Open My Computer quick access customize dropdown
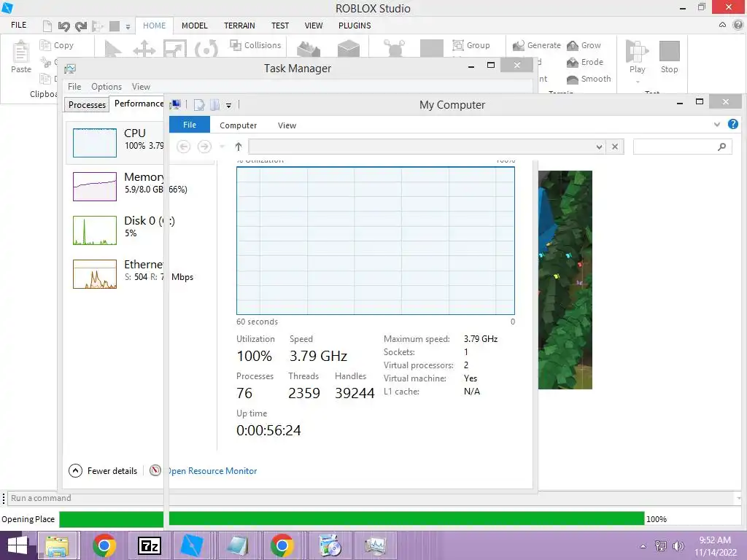 228,105
